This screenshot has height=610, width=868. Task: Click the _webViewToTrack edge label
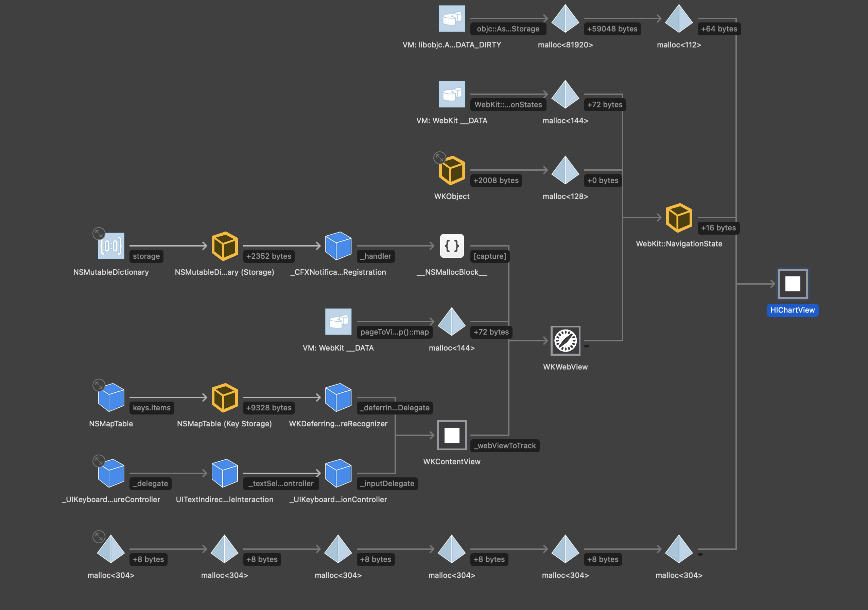(x=505, y=445)
